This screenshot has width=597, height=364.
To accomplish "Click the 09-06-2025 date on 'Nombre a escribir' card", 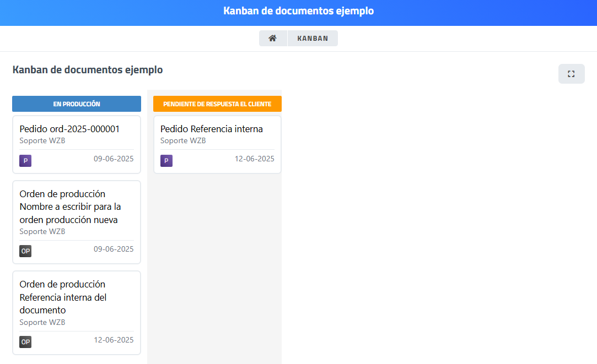I will tap(114, 249).
